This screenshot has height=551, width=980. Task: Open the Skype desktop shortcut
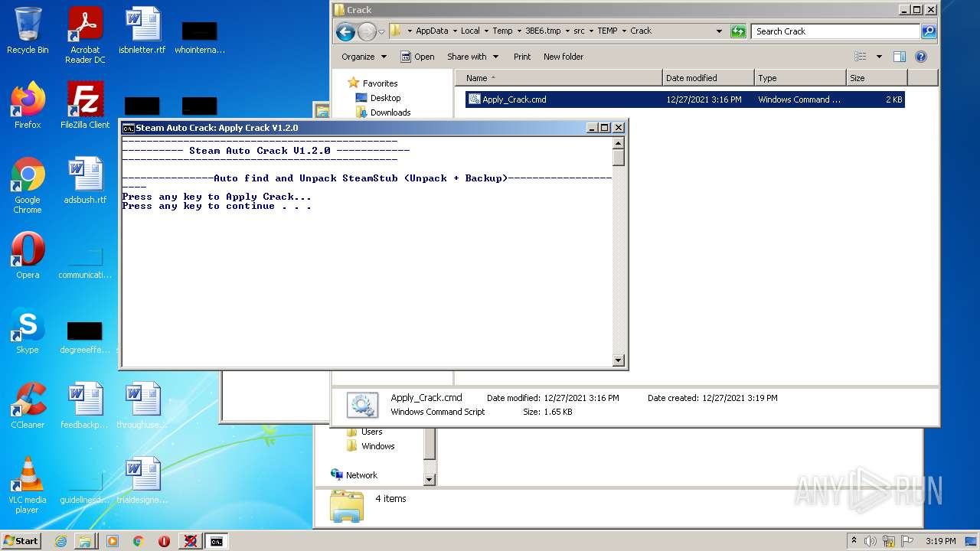pyautogui.click(x=28, y=331)
